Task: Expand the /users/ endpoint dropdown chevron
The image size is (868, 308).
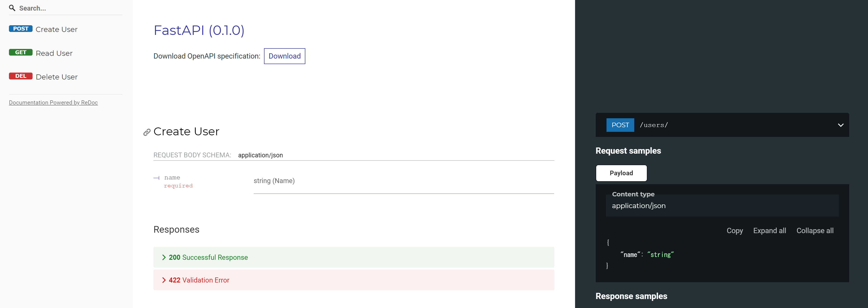Action: click(x=840, y=125)
